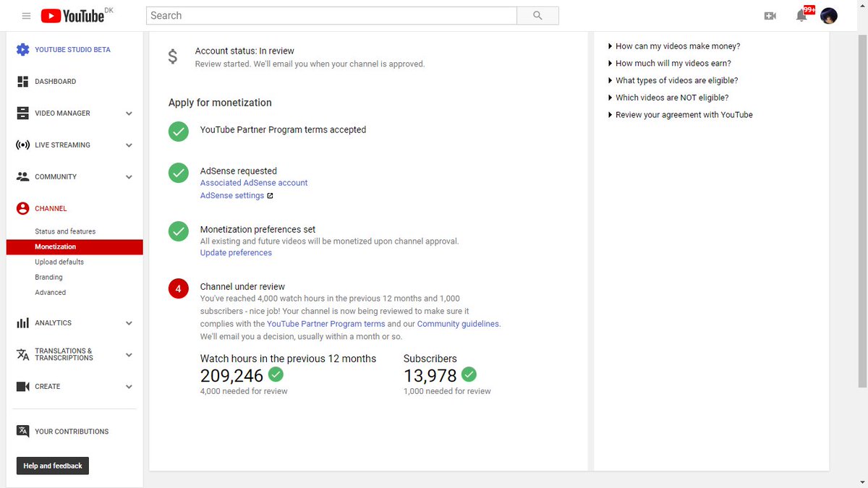Image resolution: width=868 pixels, height=488 pixels.
Task: Open Status and features under Channel
Action: (65, 231)
